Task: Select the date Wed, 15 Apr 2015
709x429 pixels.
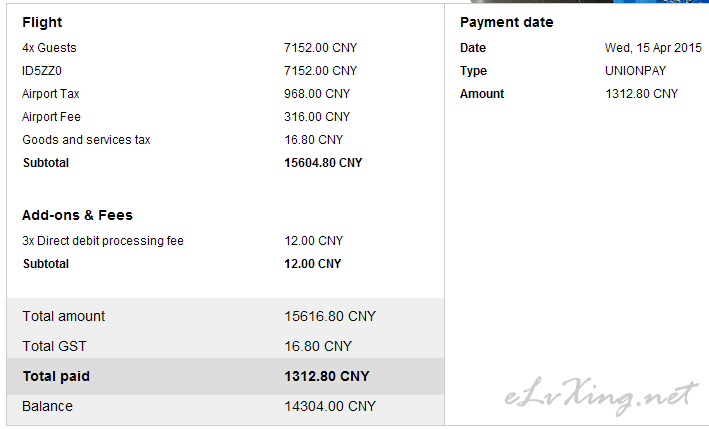Action: (x=653, y=47)
